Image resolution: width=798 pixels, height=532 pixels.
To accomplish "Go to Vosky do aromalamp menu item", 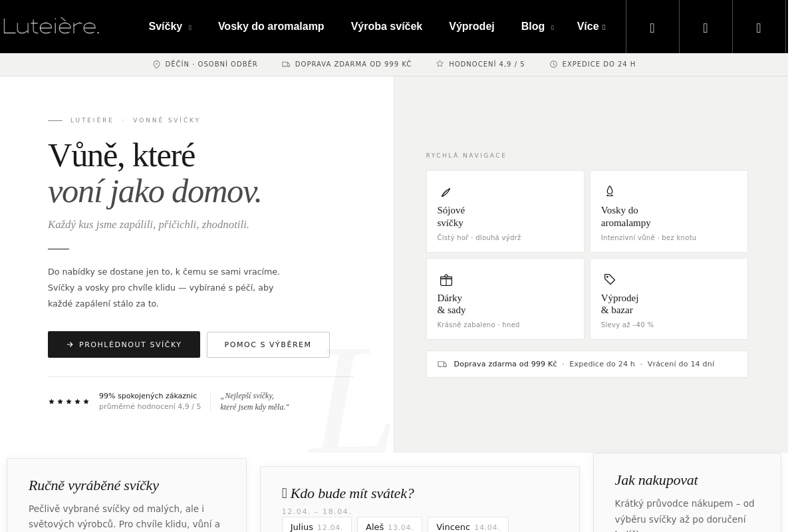I will [271, 27].
